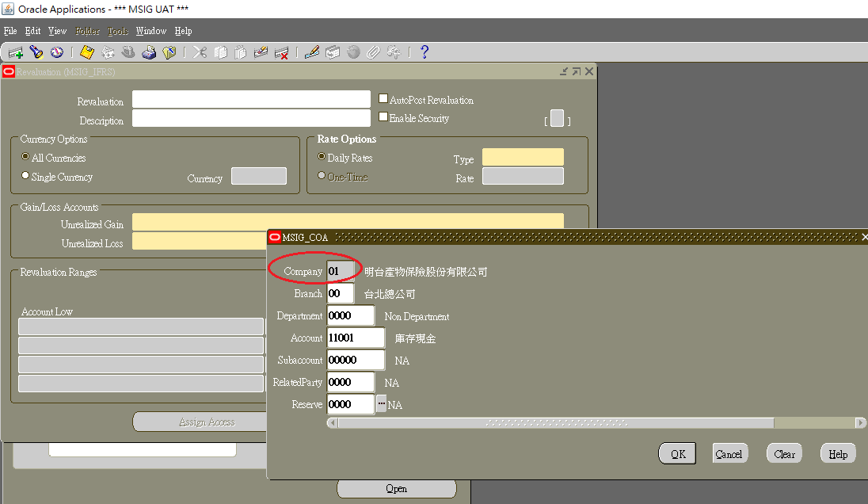Click the left arrow of horizontal scrollbar
This screenshot has height=504, width=868.
tap(332, 422)
